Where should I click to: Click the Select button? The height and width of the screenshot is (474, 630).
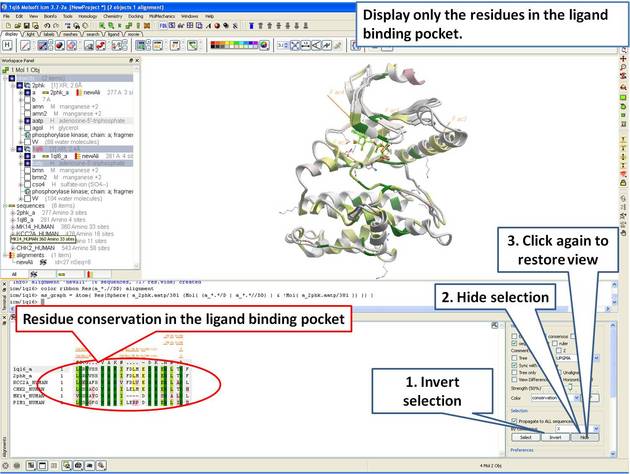[x=526, y=437]
